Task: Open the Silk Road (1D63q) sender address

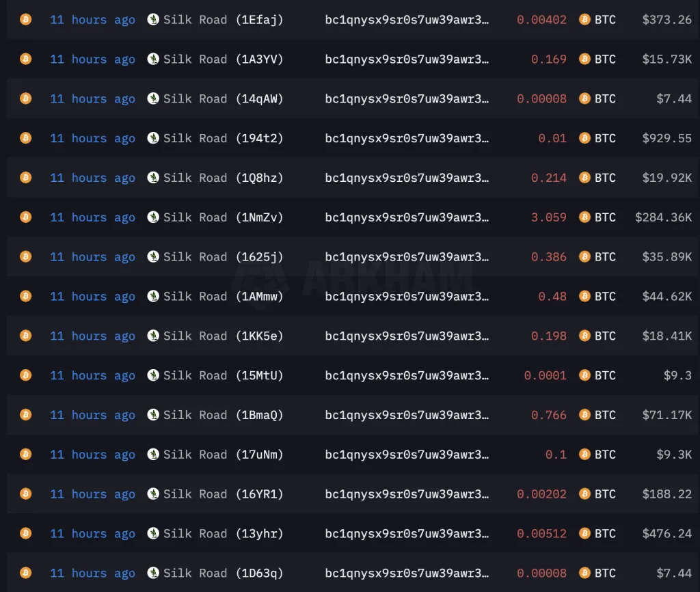Action: (223, 574)
